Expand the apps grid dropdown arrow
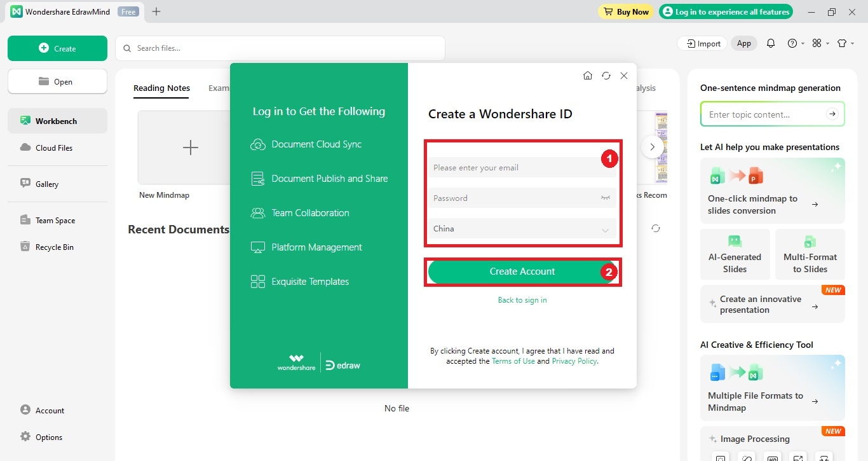This screenshot has width=868, height=461. click(x=827, y=43)
